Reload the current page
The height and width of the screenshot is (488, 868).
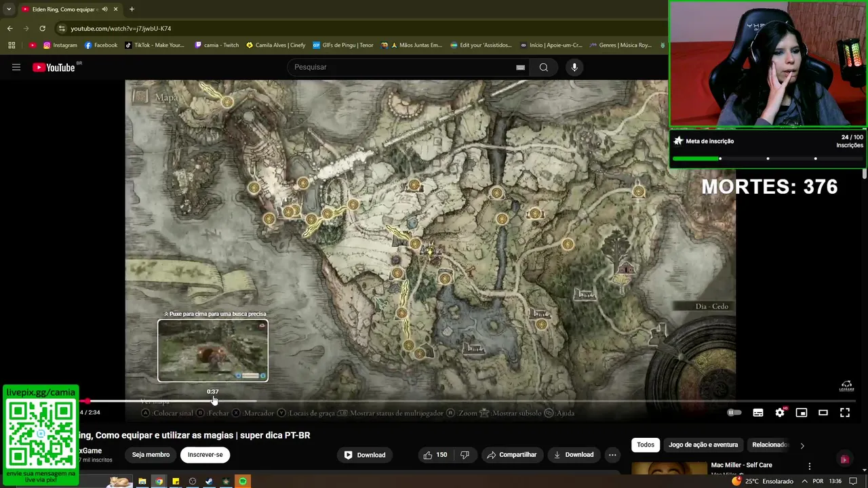pos(42,28)
